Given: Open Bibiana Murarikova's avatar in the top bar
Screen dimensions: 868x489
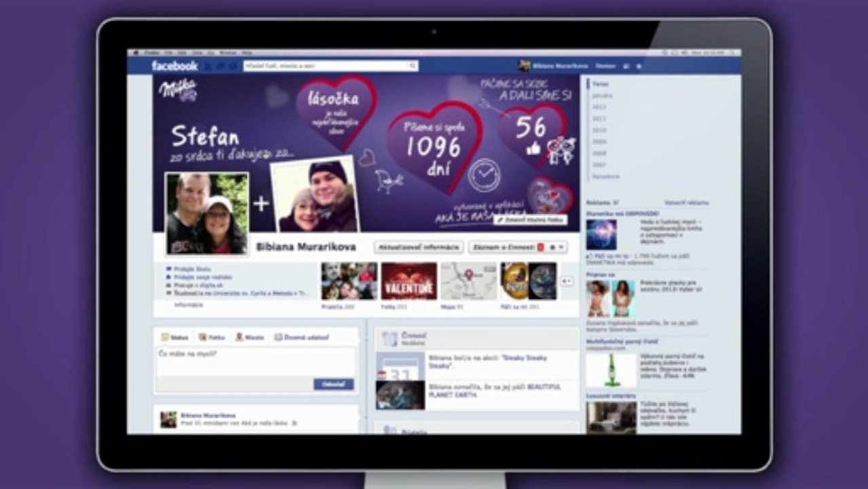Looking at the screenshot, I should coord(524,66).
